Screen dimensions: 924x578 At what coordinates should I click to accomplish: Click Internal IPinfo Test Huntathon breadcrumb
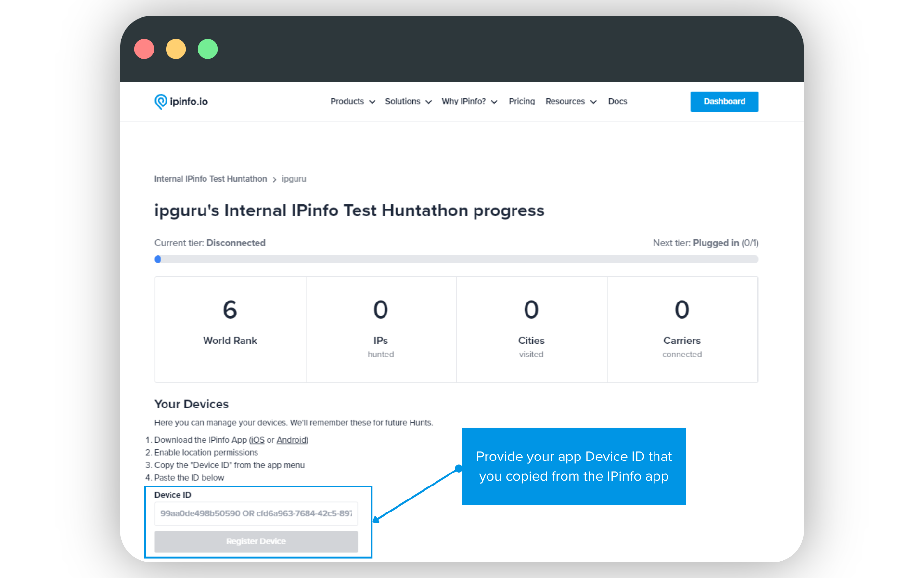pos(210,179)
